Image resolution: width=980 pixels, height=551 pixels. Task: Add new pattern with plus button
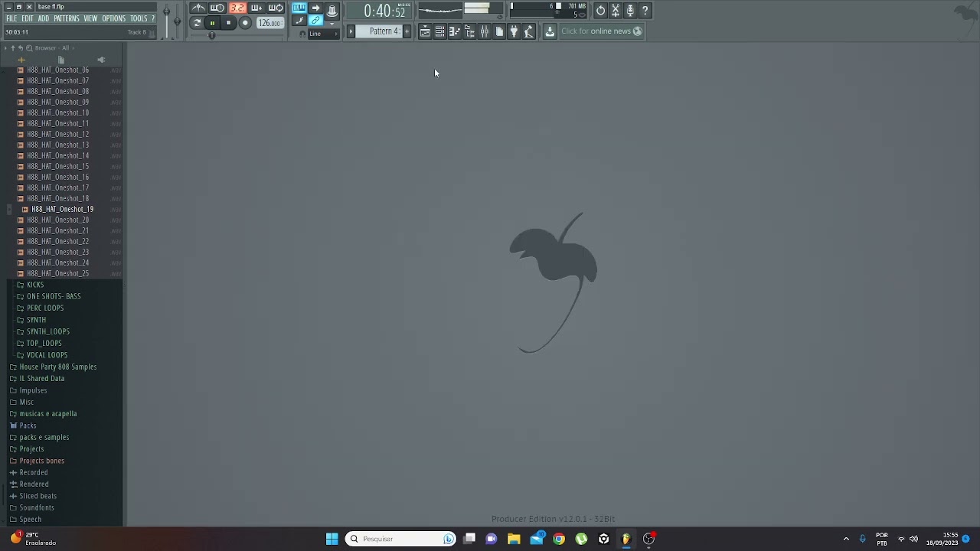click(x=407, y=31)
